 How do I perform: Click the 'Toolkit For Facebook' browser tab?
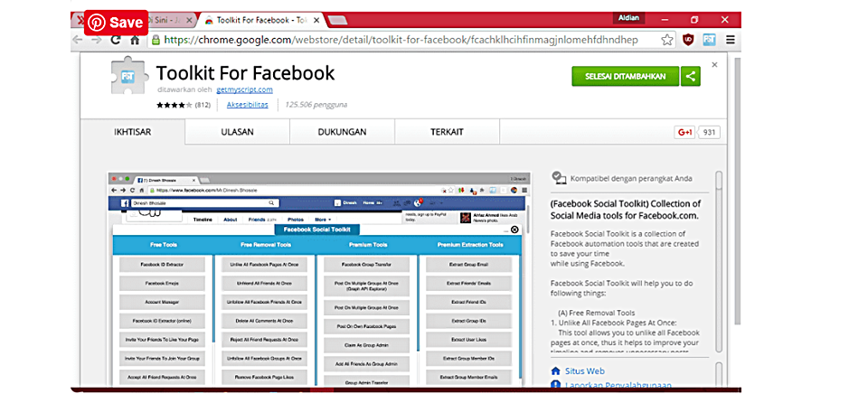260,21
